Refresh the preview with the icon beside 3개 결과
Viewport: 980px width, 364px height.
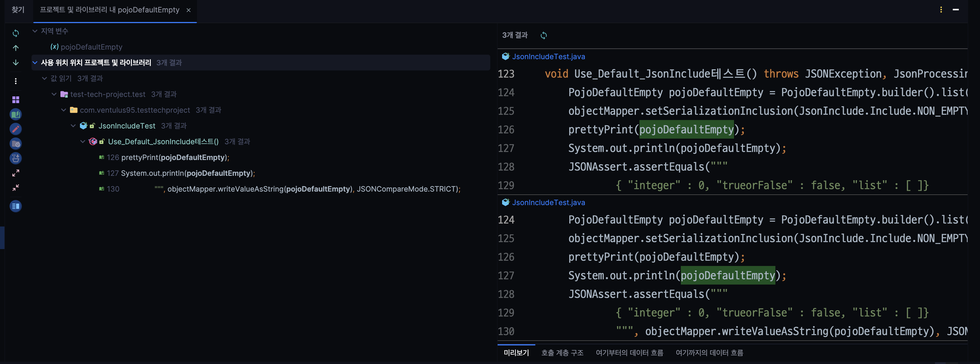coord(544,35)
